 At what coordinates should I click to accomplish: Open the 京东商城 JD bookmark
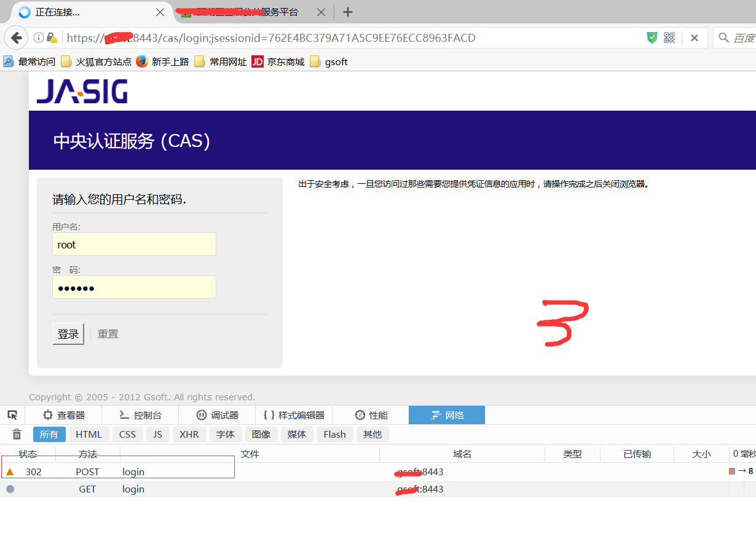pyautogui.click(x=278, y=61)
